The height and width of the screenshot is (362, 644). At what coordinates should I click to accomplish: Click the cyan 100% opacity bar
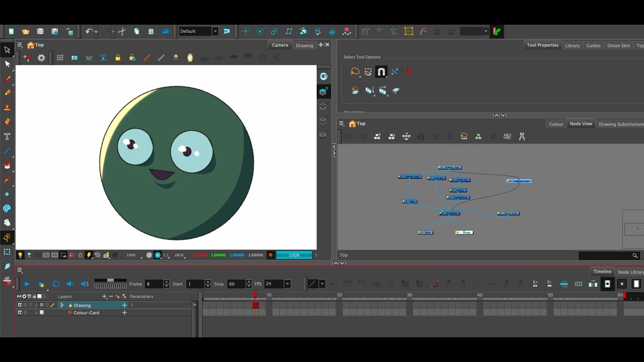[x=294, y=255]
